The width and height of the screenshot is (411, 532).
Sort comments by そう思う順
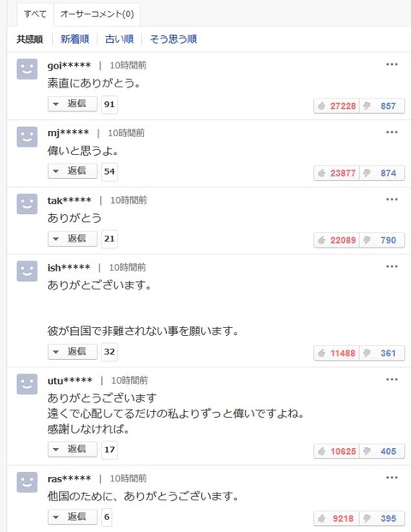coord(173,39)
